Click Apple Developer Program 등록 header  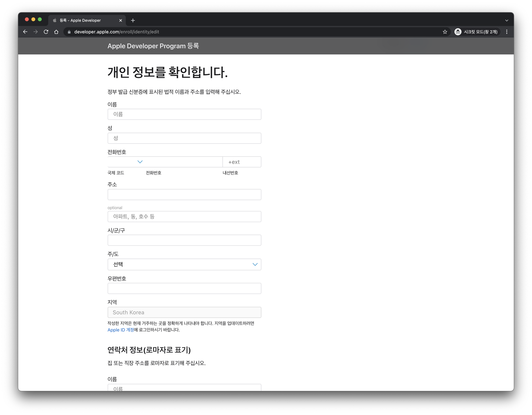153,46
